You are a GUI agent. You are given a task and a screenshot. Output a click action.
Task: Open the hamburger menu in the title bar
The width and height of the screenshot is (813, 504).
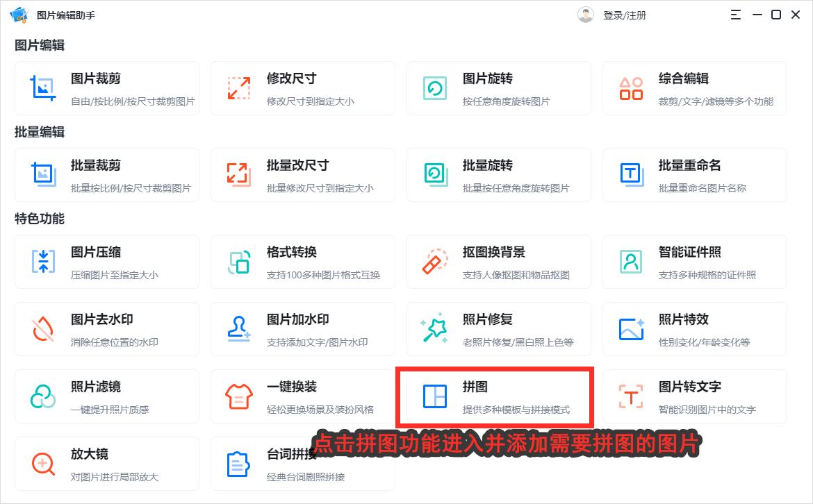(x=735, y=14)
